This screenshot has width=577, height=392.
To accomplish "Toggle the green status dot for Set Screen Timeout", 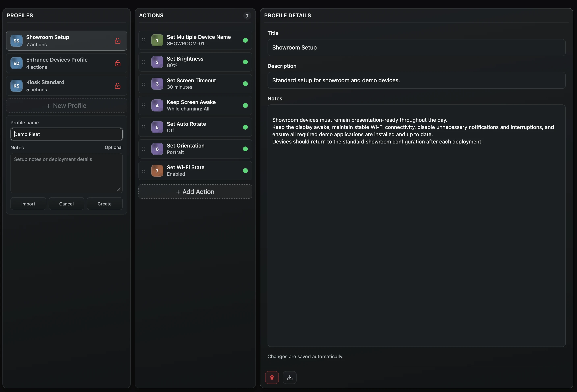I will click(245, 84).
